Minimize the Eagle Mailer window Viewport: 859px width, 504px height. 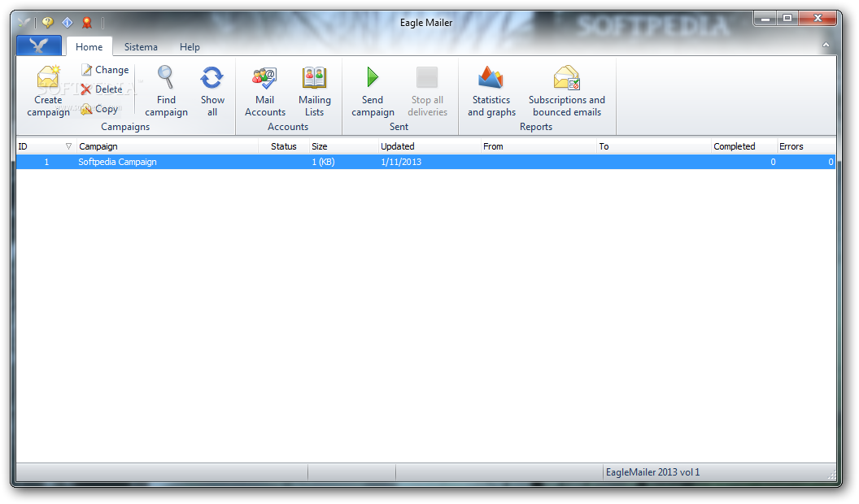765,19
